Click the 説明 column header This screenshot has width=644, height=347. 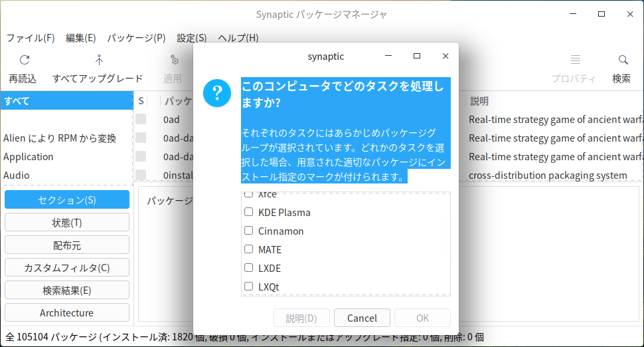479,101
